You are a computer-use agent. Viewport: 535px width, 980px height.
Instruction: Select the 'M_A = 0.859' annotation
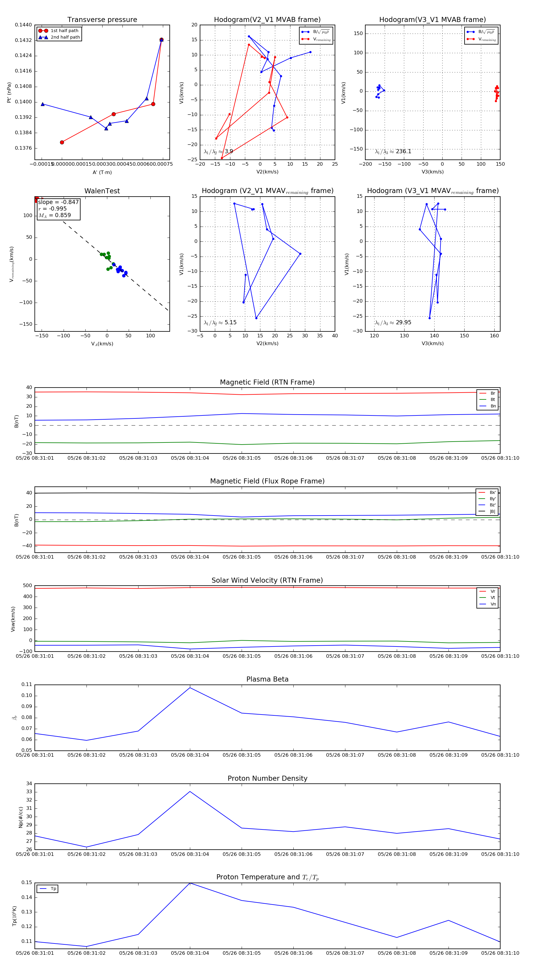tap(54, 215)
